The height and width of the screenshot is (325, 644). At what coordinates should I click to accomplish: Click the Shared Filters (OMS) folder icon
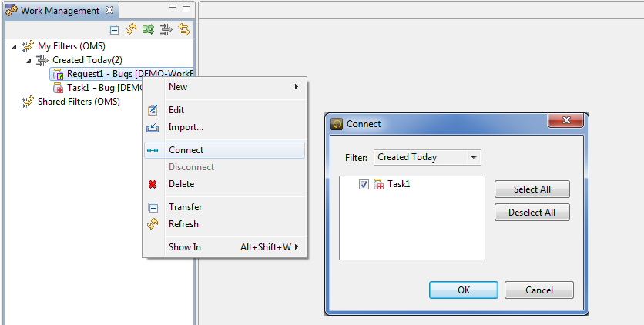pos(28,102)
